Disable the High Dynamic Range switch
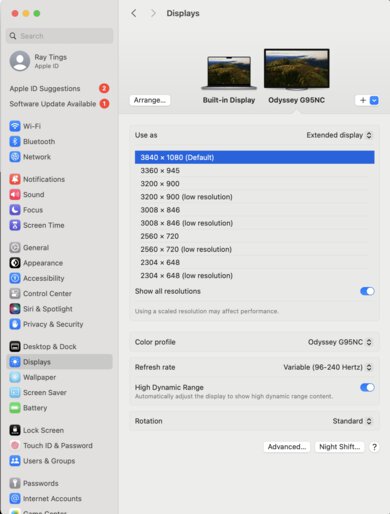Image resolution: width=390 pixels, height=514 pixels. [x=367, y=387]
